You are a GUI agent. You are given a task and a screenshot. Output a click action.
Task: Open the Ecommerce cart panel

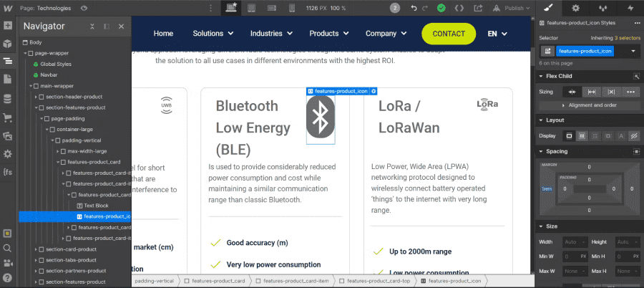(7, 117)
